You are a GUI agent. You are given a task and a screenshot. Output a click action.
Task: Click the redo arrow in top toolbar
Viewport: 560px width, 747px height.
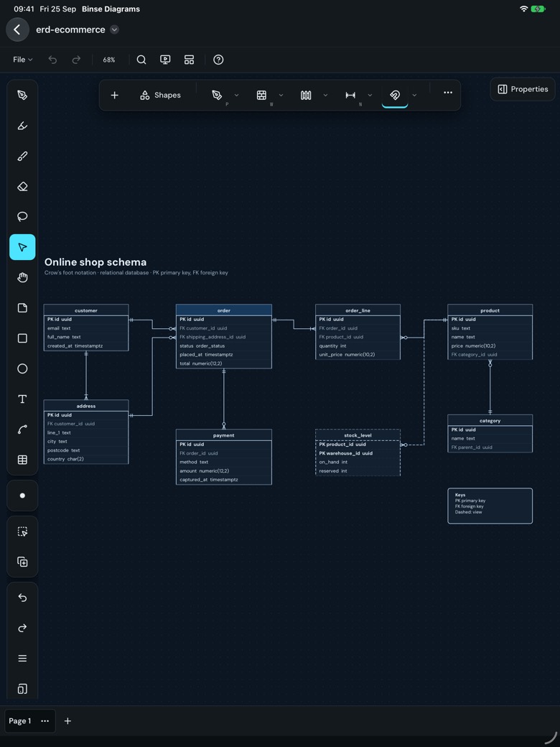(x=76, y=60)
